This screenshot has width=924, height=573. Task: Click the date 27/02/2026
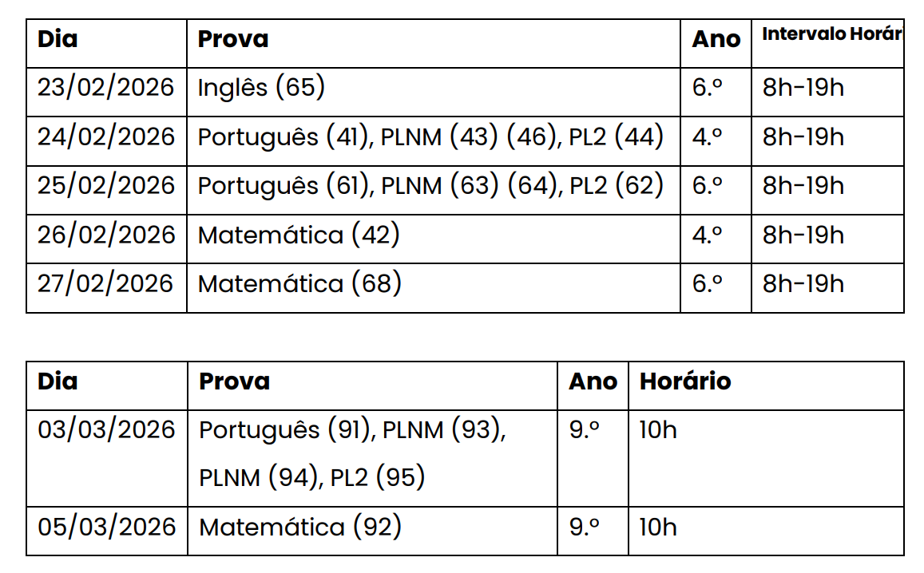tap(105, 283)
